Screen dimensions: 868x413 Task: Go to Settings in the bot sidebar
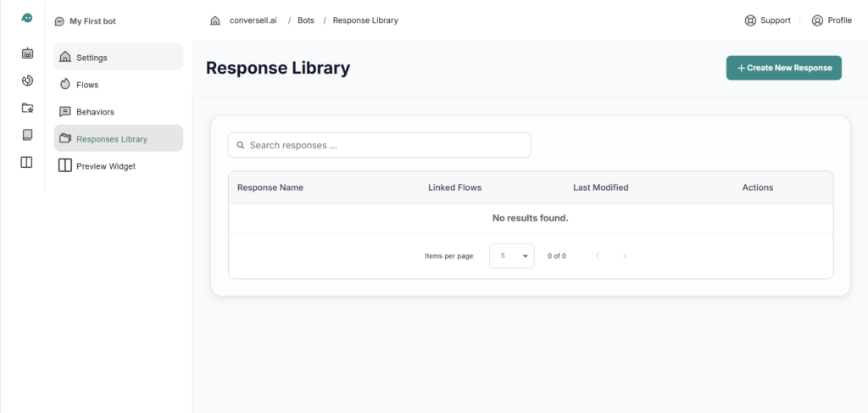pos(118,58)
